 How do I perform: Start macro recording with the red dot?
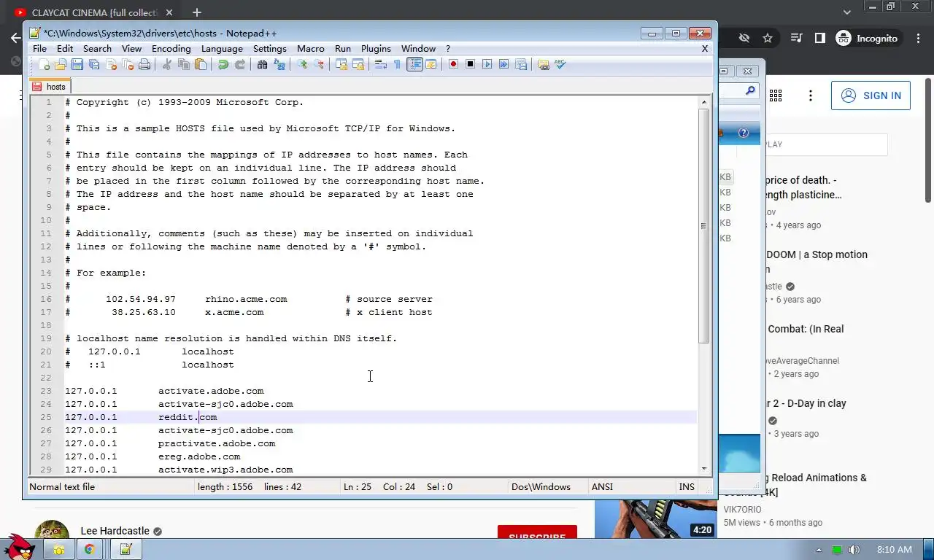click(x=453, y=64)
